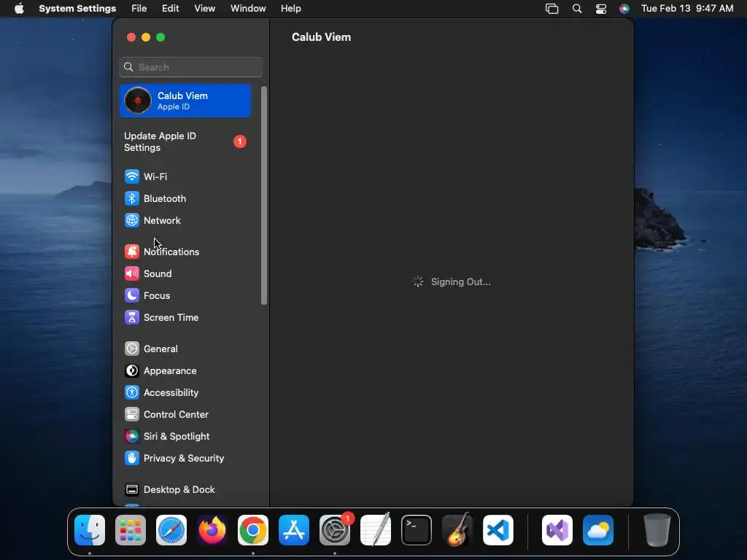Open Wi-Fi settings in sidebar

coord(186,176)
